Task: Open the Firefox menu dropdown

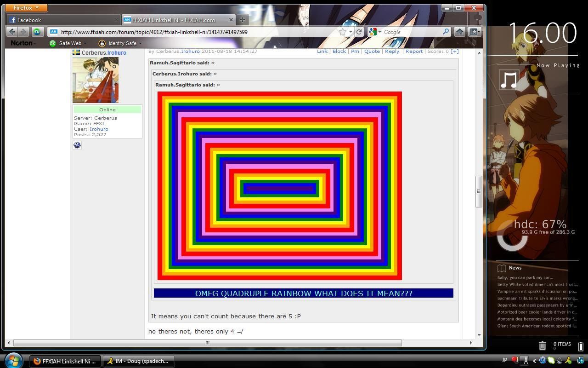Action: (x=26, y=8)
